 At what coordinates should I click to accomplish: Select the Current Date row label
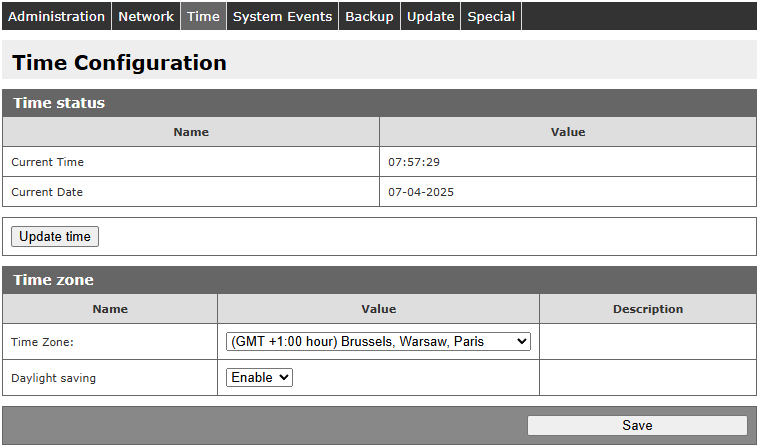(x=47, y=192)
